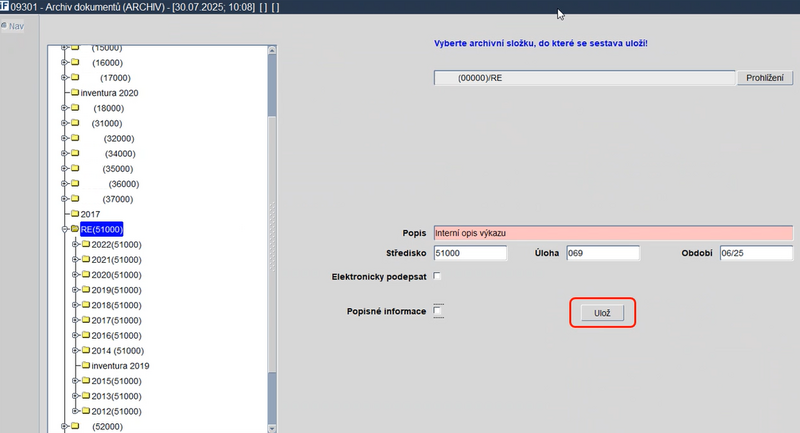Screen dimensions: 800x433
Task: Expand the 2013(51000) folder node
Action: point(76,396)
